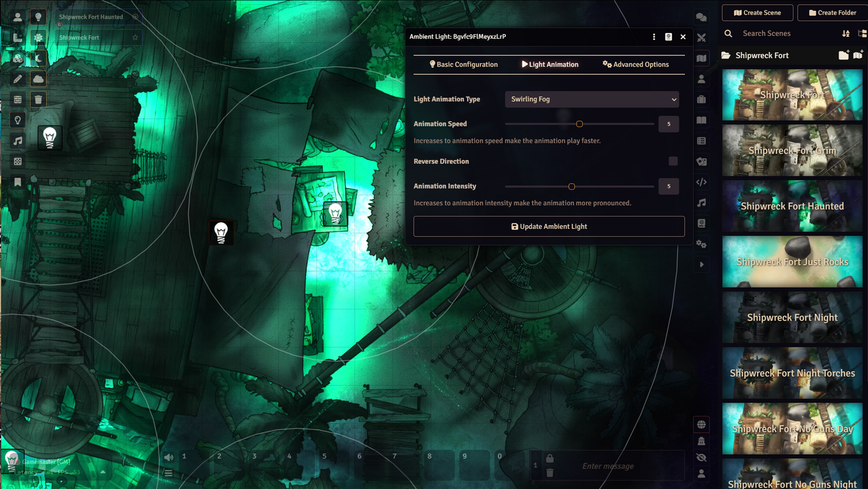Click the Animation Speed slider
Screen dimensions: 868x489
pyautogui.click(x=580, y=124)
